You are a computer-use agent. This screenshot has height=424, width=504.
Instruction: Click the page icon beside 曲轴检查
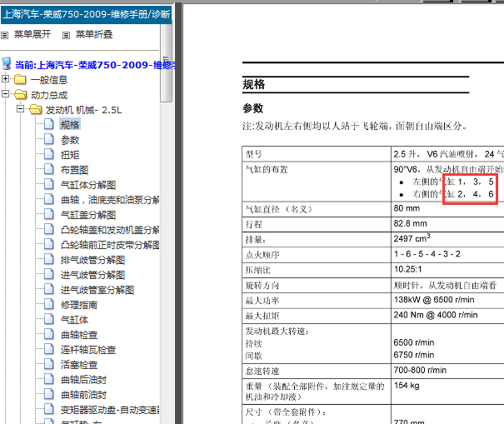[49, 334]
